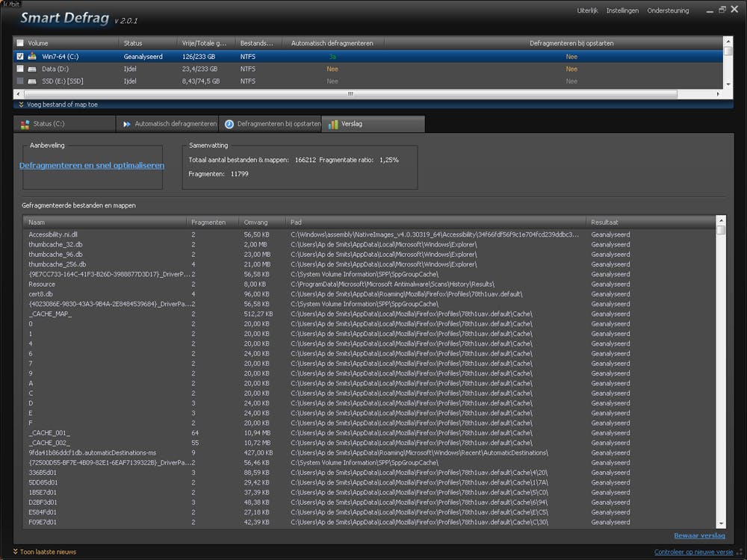
Task: Select the F09E7d01 file row
Action: point(369,522)
